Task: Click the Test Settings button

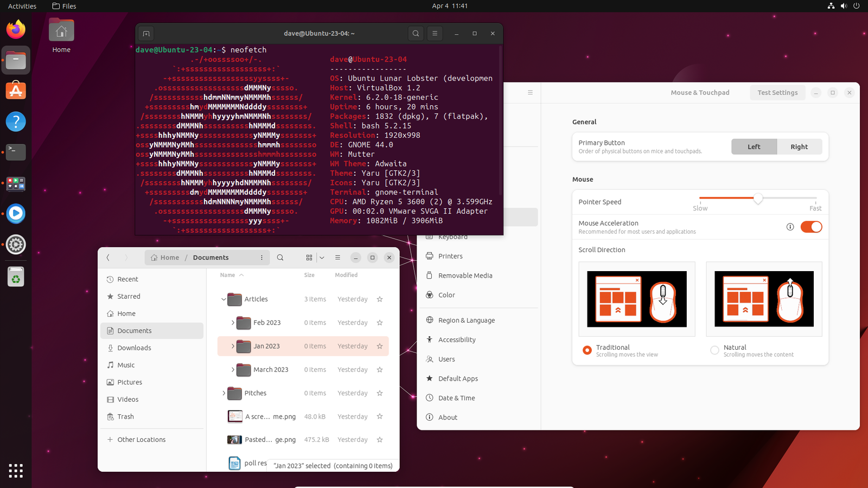Action: point(777,93)
